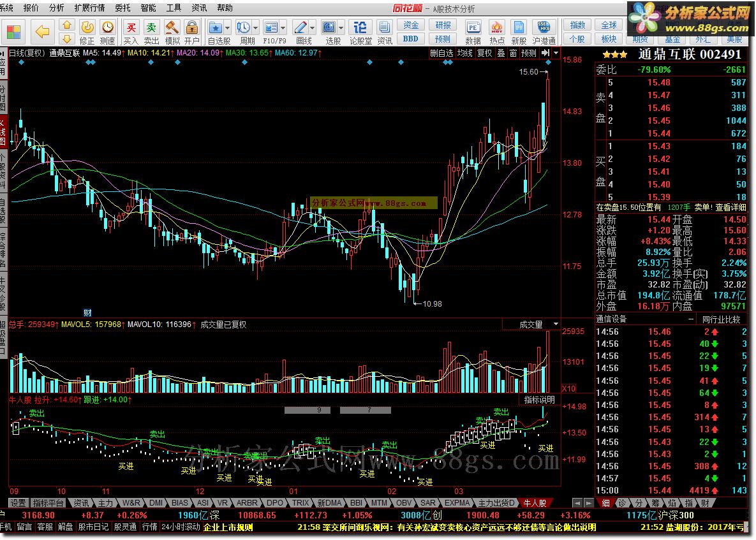Screen dimensions: 756x540
Task: Click the 财 finance marker on chart
Action: pyautogui.click(x=88, y=312)
